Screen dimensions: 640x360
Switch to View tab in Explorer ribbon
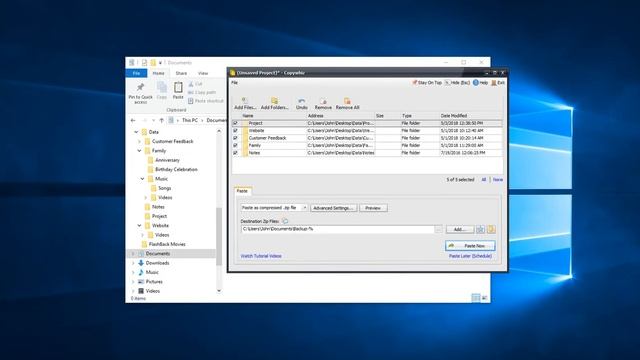tap(203, 73)
